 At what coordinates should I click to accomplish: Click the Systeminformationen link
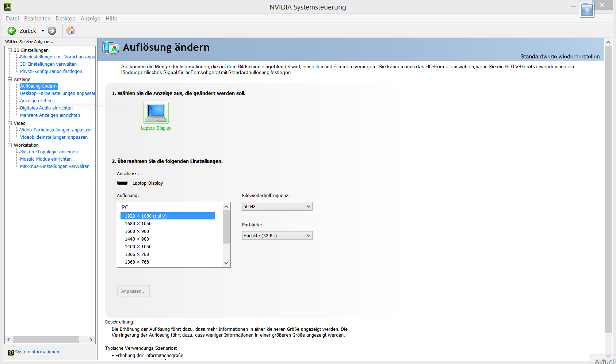(x=37, y=352)
